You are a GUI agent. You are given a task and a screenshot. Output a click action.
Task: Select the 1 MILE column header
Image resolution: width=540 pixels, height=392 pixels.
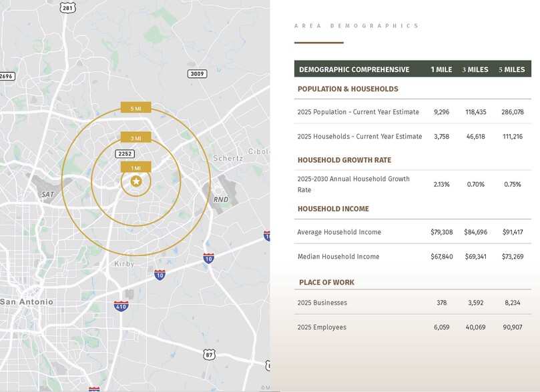click(x=441, y=69)
